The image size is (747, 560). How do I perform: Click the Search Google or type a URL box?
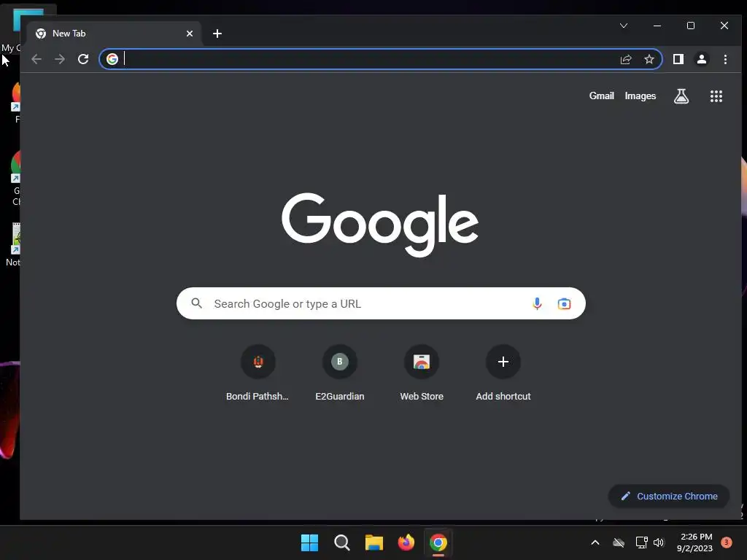point(381,303)
